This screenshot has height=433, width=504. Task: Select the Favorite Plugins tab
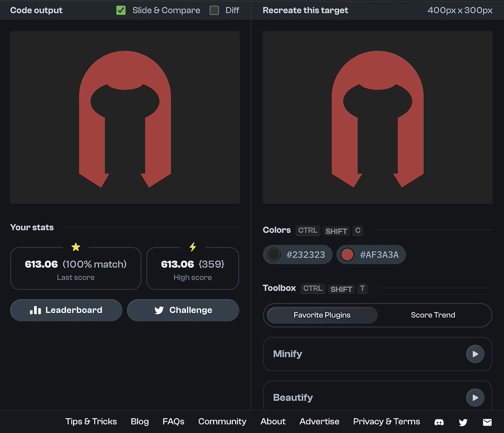320,315
